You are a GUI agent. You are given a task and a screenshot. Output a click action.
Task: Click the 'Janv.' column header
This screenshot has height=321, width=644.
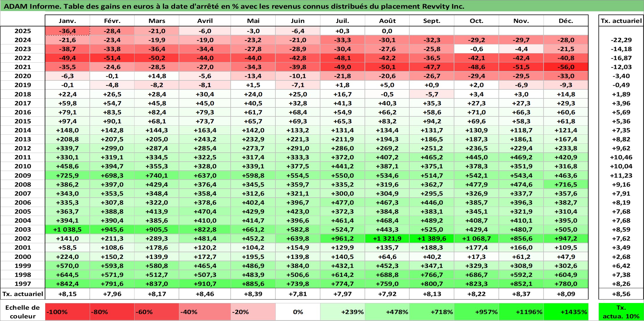[x=67, y=21]
